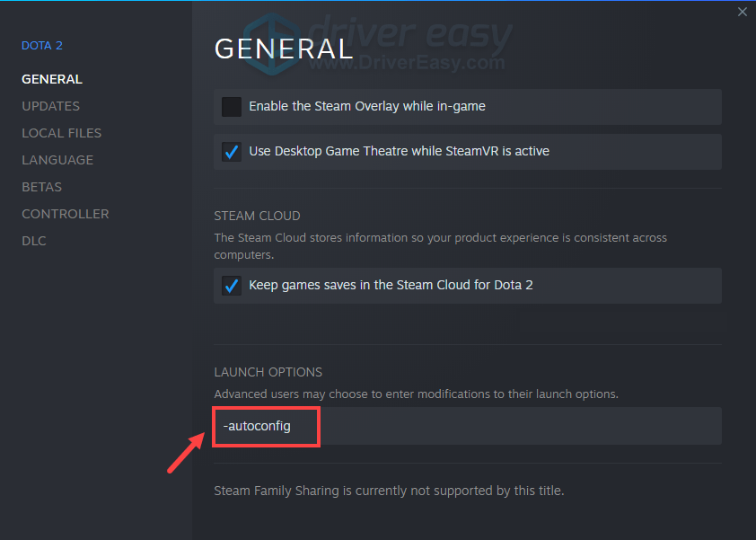Uncheck the Desktop Game Theatre checkbox

click(232, 152)
